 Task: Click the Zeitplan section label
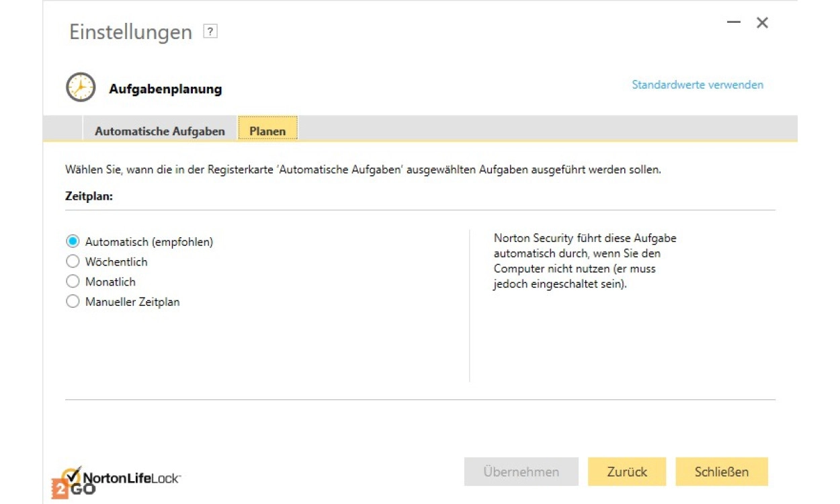[x=89, y=196]
